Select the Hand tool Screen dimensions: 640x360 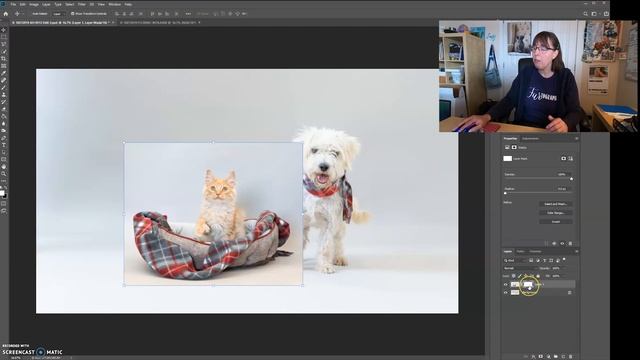(x=4, y=167)
